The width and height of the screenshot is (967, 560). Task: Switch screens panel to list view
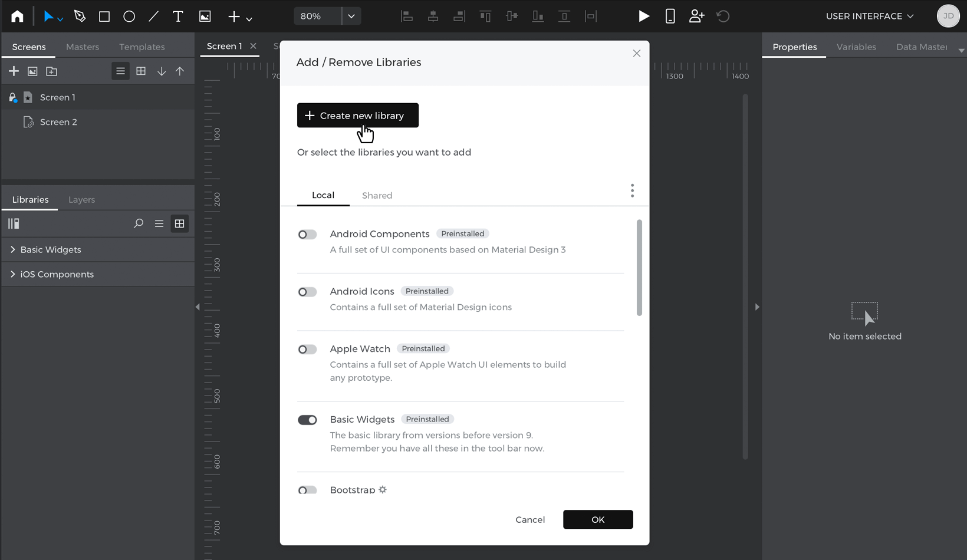120,71
